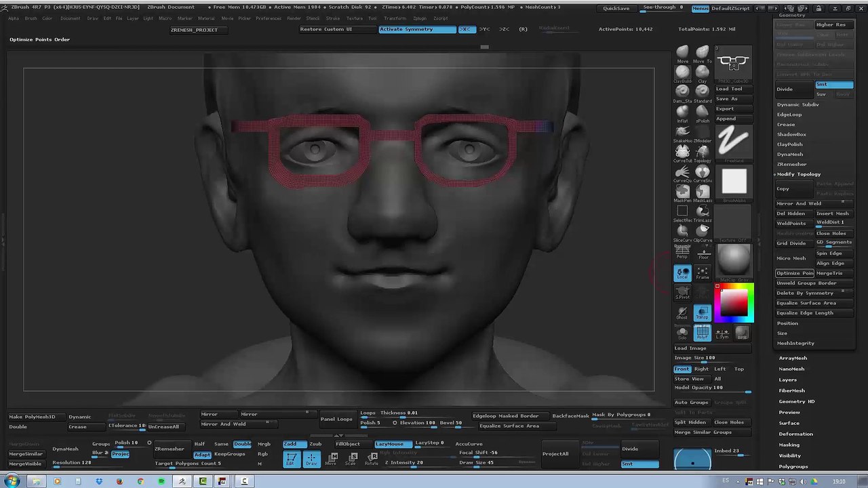868x488 pixels.
Task: Click the ZRemesher button in Geometry panel
Action: (x=792, y=164)
